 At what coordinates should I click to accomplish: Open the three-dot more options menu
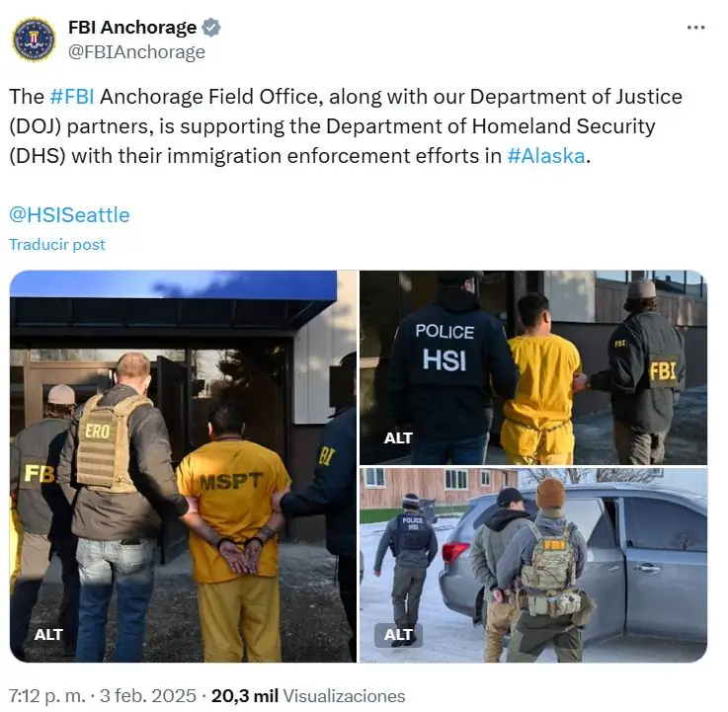(695, 29)
